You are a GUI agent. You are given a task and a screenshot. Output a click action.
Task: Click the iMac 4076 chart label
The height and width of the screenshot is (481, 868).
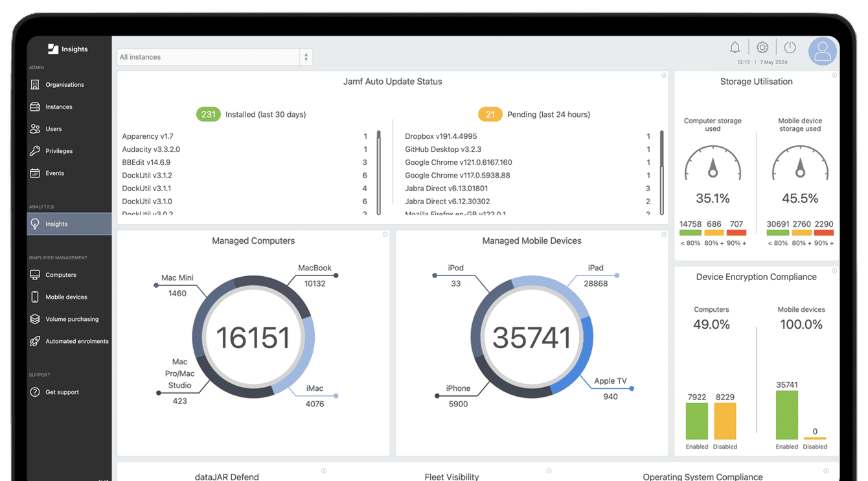point(315,396)
